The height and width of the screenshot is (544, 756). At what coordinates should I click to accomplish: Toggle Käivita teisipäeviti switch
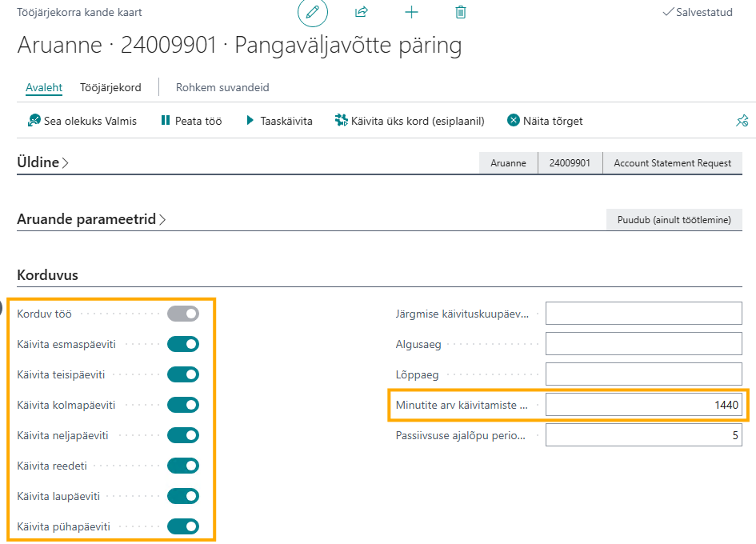pyautogui.click(x=183, y=374)
